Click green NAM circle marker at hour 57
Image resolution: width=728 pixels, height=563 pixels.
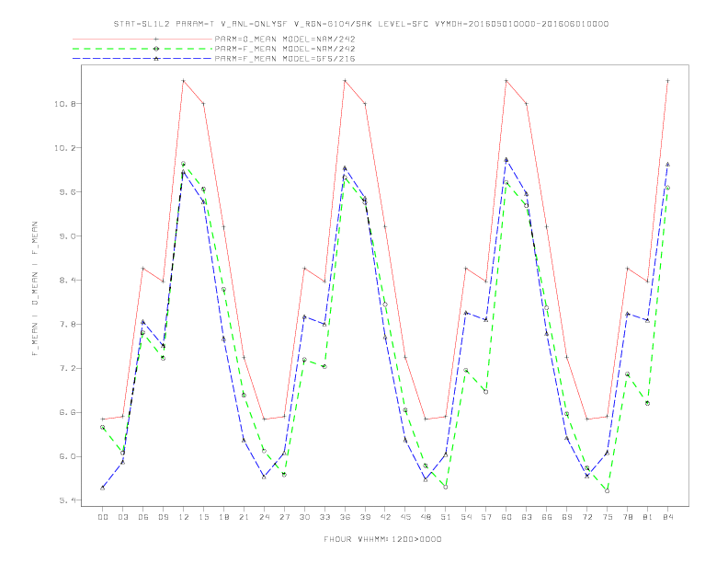(486, 392)
